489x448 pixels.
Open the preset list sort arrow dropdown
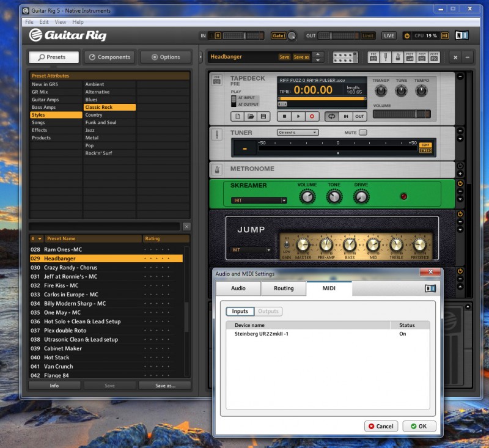coord(40,239)
